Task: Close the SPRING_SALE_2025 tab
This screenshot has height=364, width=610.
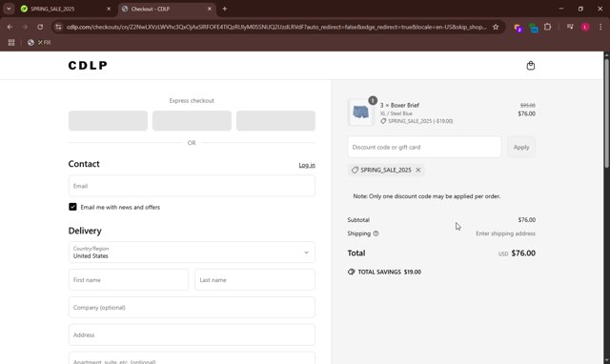Action: pos(109,9)
